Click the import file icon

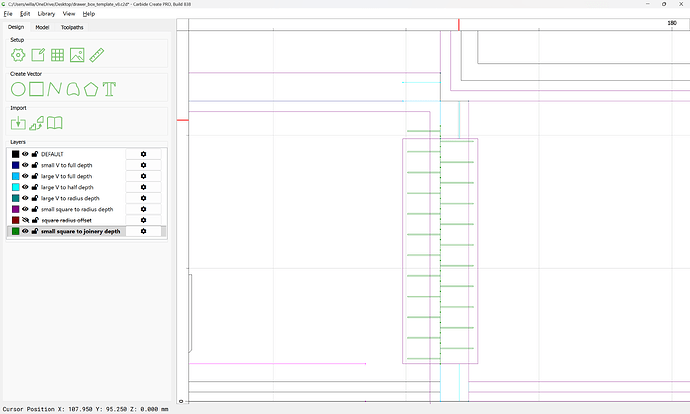pos(18,123)
